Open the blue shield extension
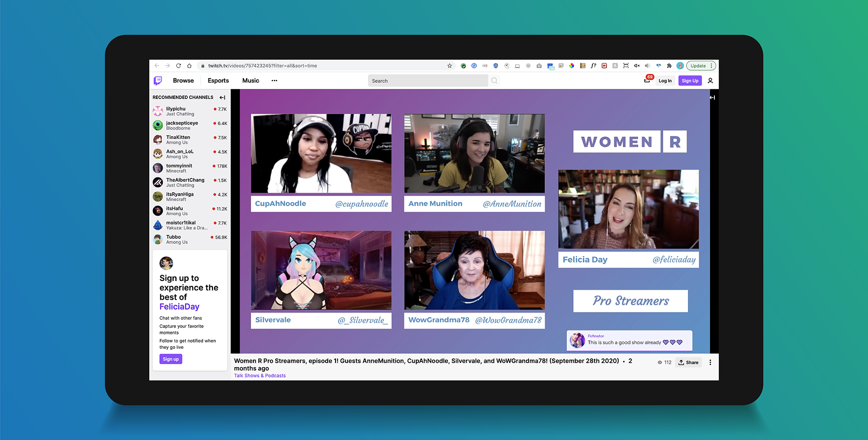868x440 pixels. [x=496, y=66]
